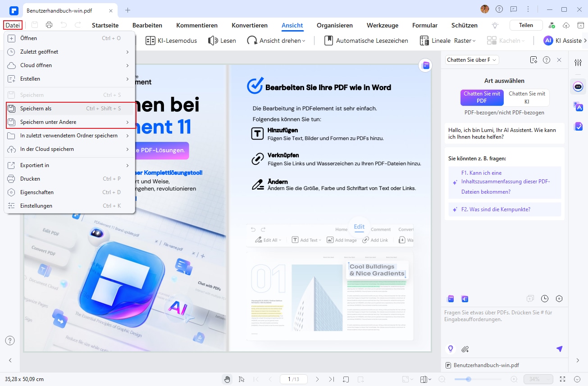588x386 pixels.
Task: Click the F1 Inhaltszusammenfassung suggestion
Action: pos(505,182)
